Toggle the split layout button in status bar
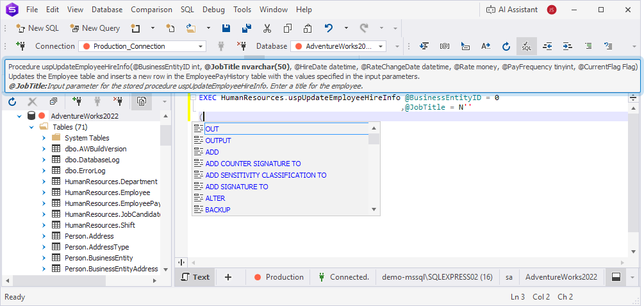 point(616,277)
